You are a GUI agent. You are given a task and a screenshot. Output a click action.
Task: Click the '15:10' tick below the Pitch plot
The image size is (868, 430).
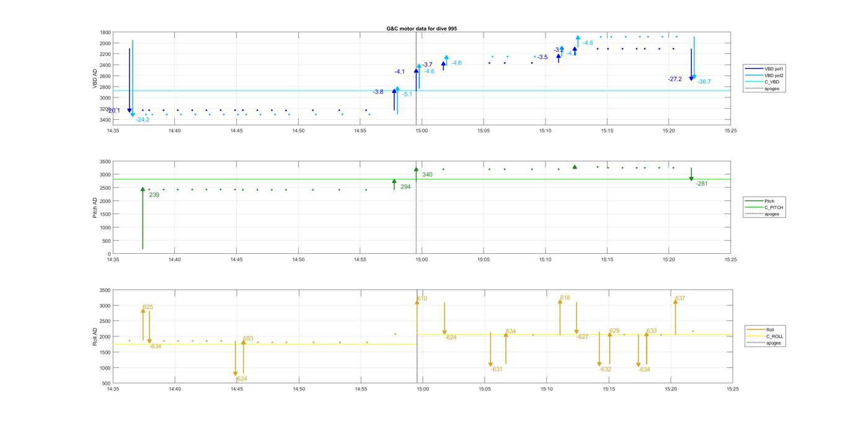(x=545, y=260)
